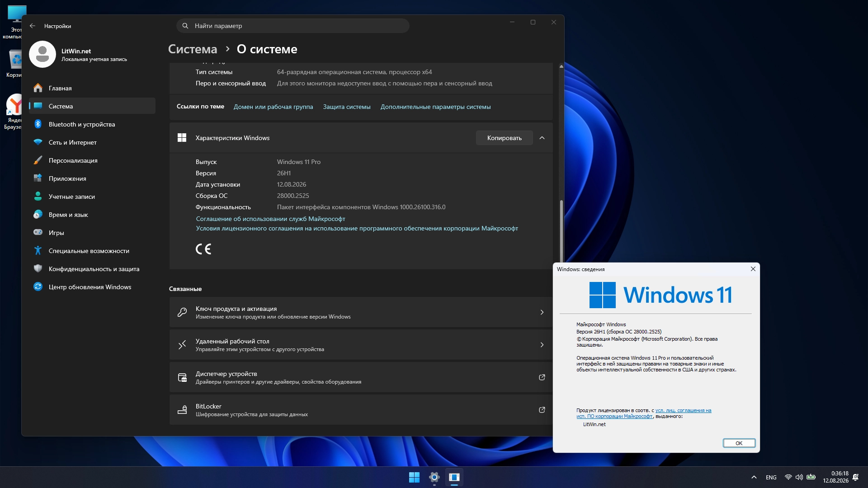Viewport: 868px width, 488px height.
Task: Open Bluetooth и устройства settings
Action: click(x=92, y=124)
